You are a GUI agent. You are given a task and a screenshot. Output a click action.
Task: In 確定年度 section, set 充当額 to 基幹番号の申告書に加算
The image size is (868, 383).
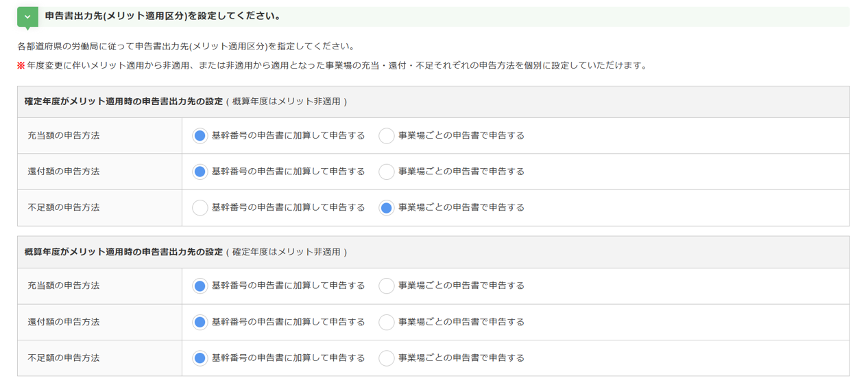[x=200, y=136]
